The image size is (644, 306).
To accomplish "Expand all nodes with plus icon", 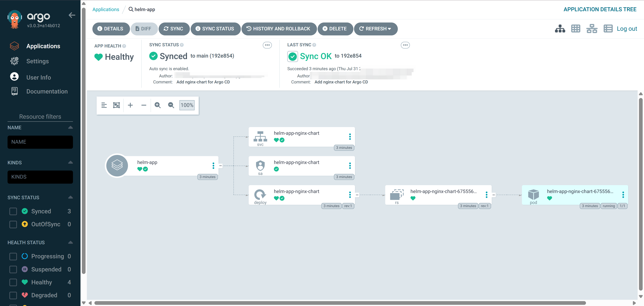I will tap(130, 105).
